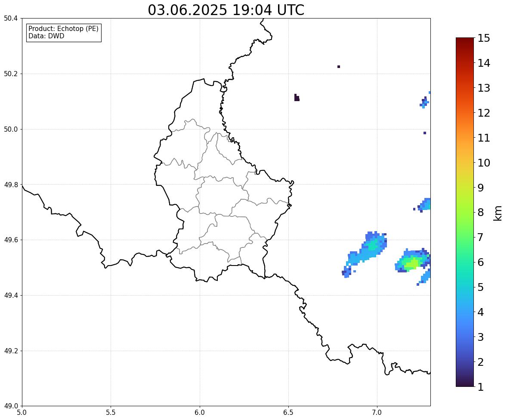Click the colorbar label 15

point(484,38)
